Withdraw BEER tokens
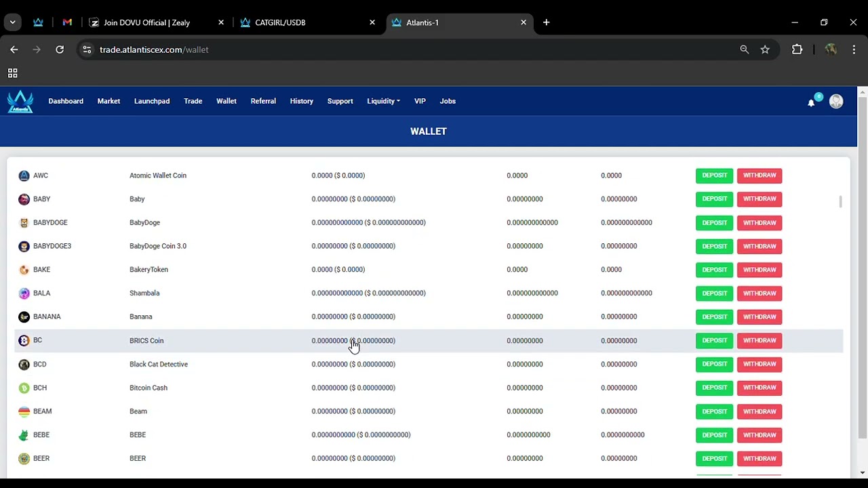 [759, 459]
